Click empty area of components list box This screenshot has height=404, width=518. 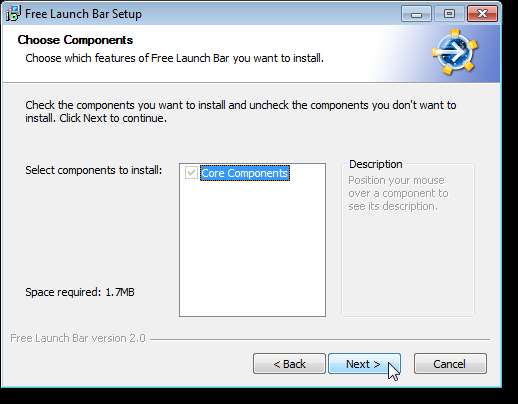[x=252, y=250]
